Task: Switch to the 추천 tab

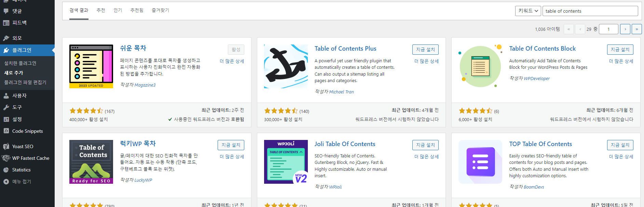Action: [101, 10]
